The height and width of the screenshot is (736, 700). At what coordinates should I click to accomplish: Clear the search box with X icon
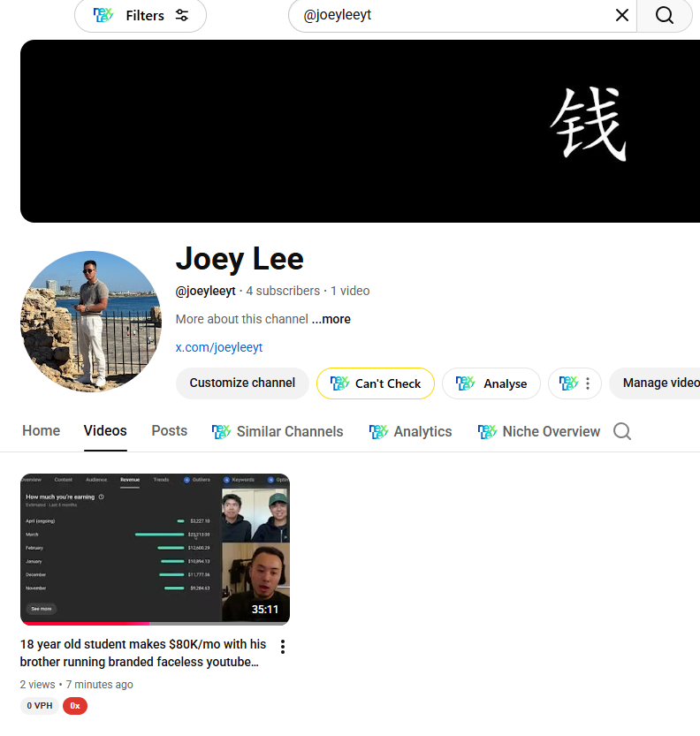pos(621,16)
